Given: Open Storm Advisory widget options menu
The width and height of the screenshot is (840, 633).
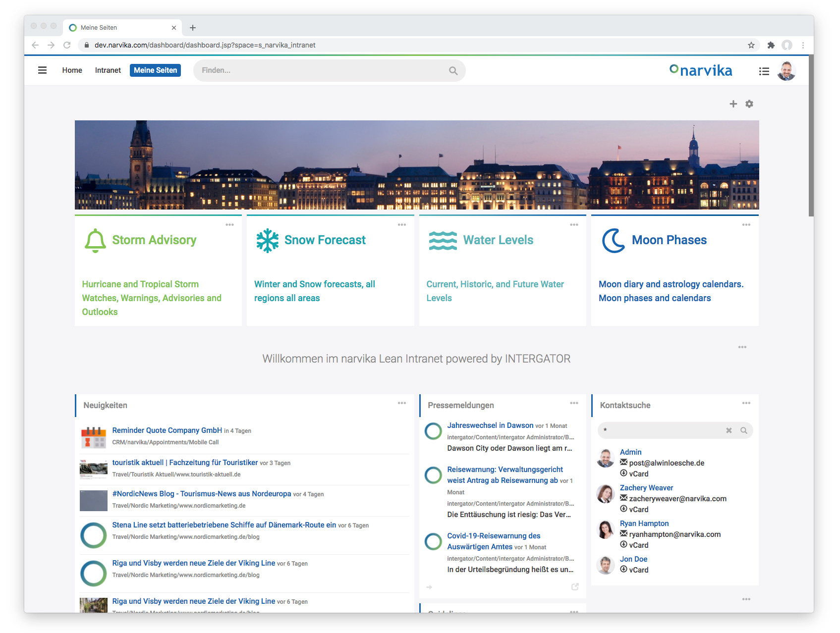Looking at the screenshot, I should [229, 225].
